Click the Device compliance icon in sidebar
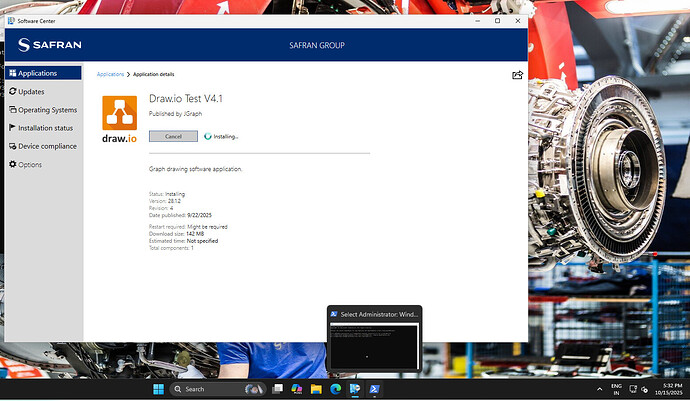Image resolution: width=690 pixels, height=401 pixels. (x=12, y=146)
